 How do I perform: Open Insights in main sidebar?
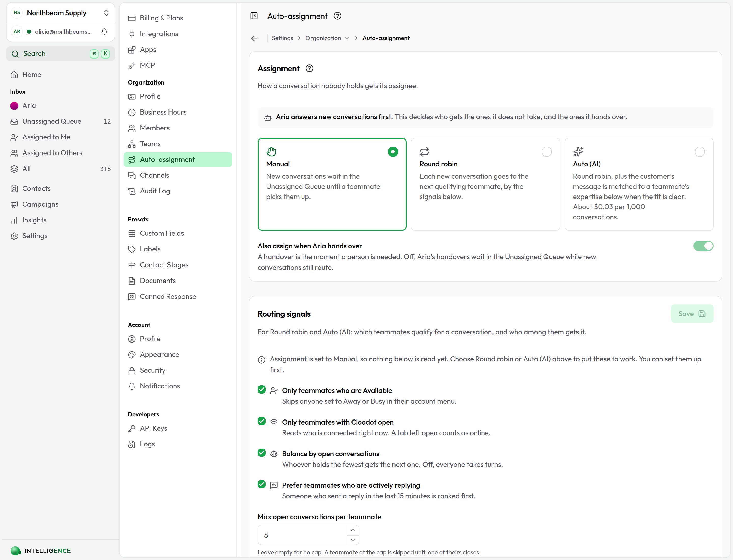tap(60, 220)
